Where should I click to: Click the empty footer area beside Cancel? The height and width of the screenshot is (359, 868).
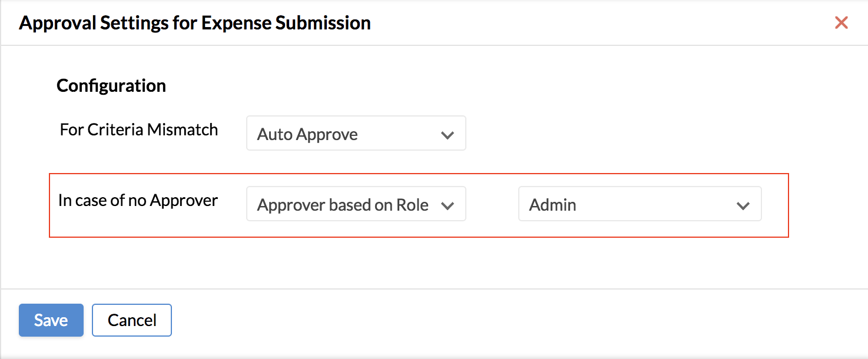(x=518, y=320)
